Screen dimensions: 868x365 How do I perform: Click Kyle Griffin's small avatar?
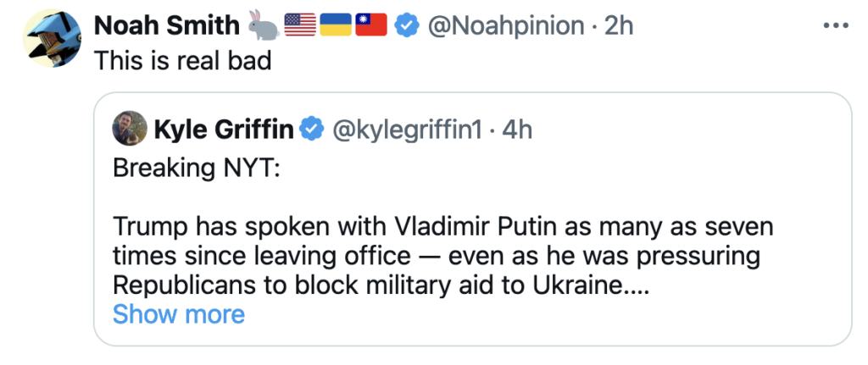point(128,129)
